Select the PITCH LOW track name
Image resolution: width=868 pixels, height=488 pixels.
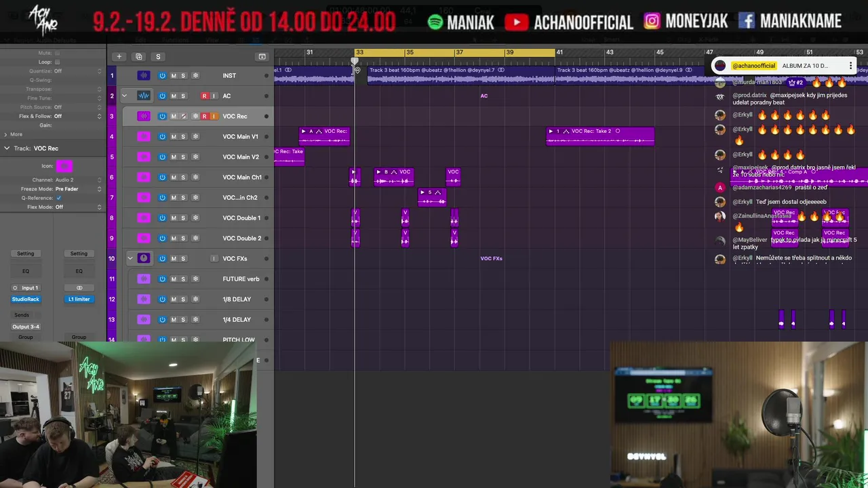tap(239, 340)
